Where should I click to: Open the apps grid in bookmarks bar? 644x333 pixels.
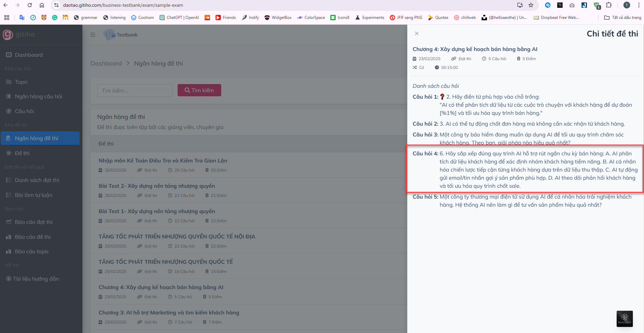[x=7, y=18]
